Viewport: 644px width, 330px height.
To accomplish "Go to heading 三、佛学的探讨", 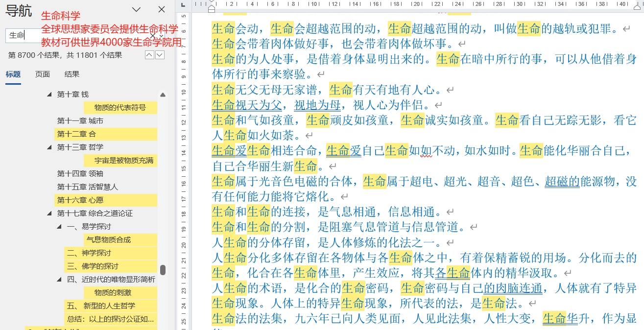I will click(x=111, y=266).
